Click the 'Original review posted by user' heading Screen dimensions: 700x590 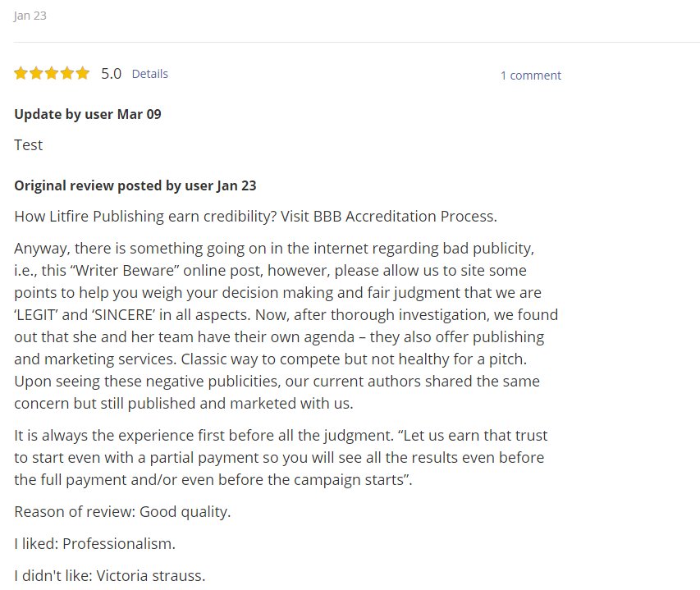(x=135, y=185)
